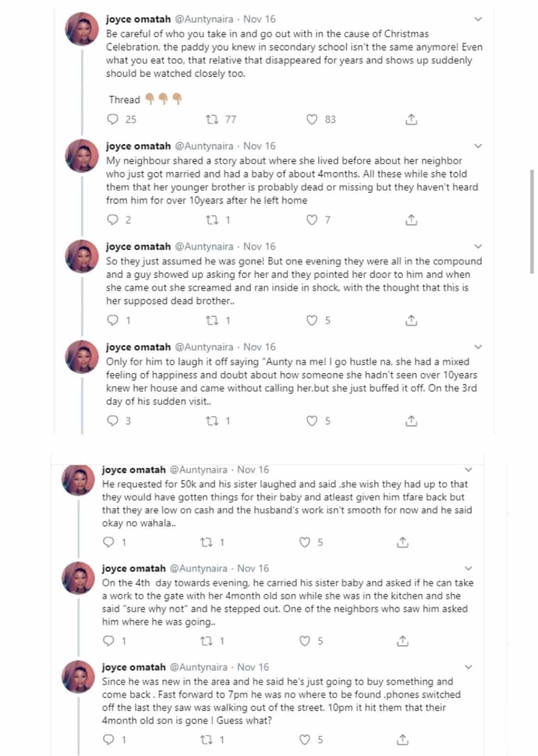Reply to the 'Since he was new' tweet
Screen dimensions: 538x756
click(x=109, y=740)
